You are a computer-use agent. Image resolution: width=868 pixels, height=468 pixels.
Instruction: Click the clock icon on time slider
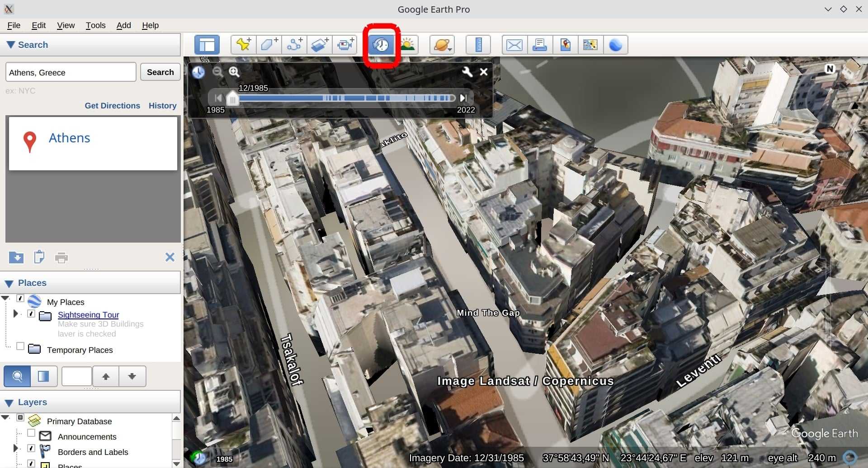pyautogui.click(x=198, y=72)
